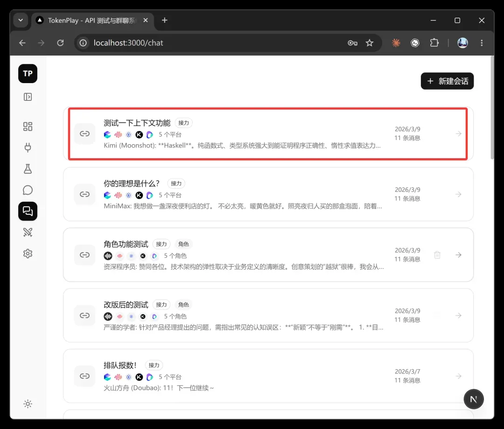Bookmark this page with the star
Screen dimensions: 504x429
(x=370, y=43)
